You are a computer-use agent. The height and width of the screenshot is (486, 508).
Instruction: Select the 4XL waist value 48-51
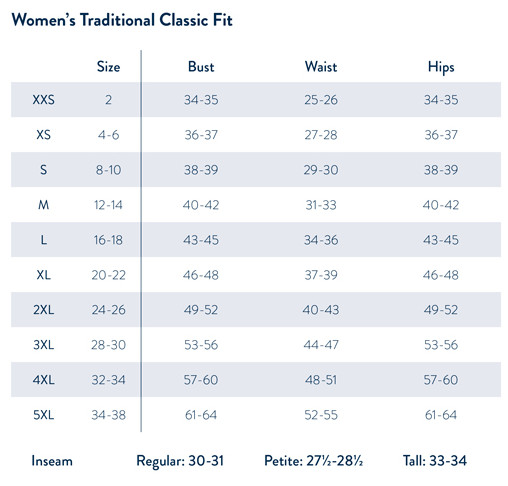321,380
